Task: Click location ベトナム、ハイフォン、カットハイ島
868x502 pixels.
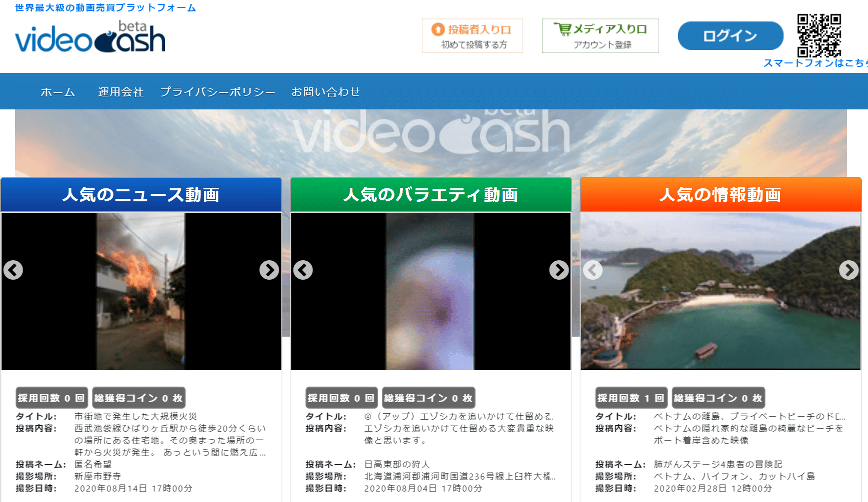Action: [735, 477]
